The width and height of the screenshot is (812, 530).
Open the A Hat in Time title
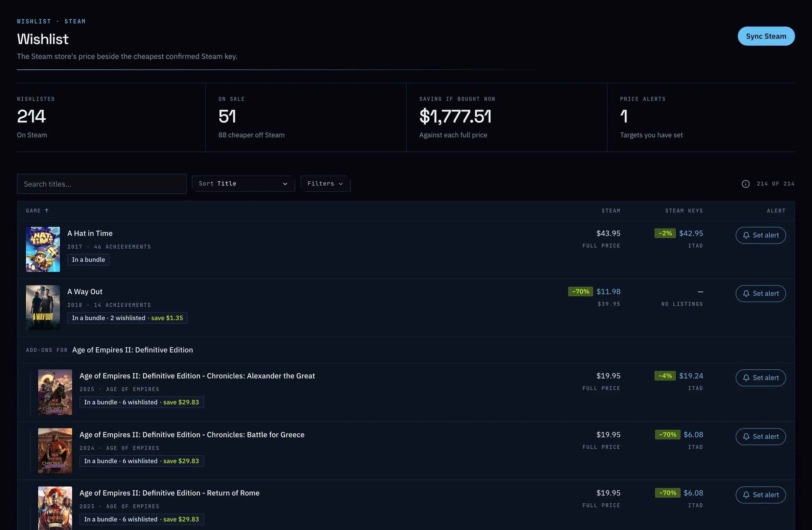pos(90,233)
